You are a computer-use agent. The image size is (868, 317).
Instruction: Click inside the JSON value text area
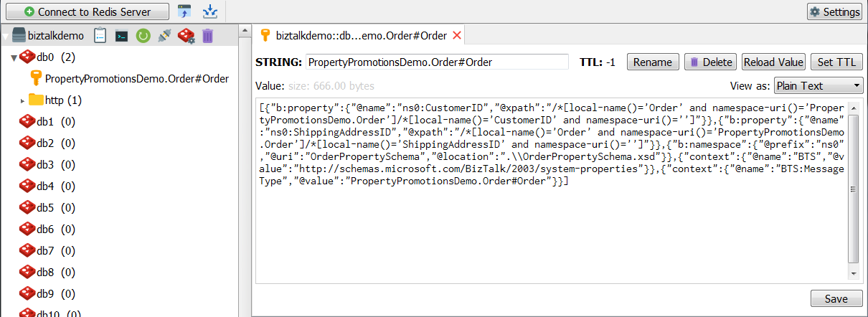click(x=552, y=191)
